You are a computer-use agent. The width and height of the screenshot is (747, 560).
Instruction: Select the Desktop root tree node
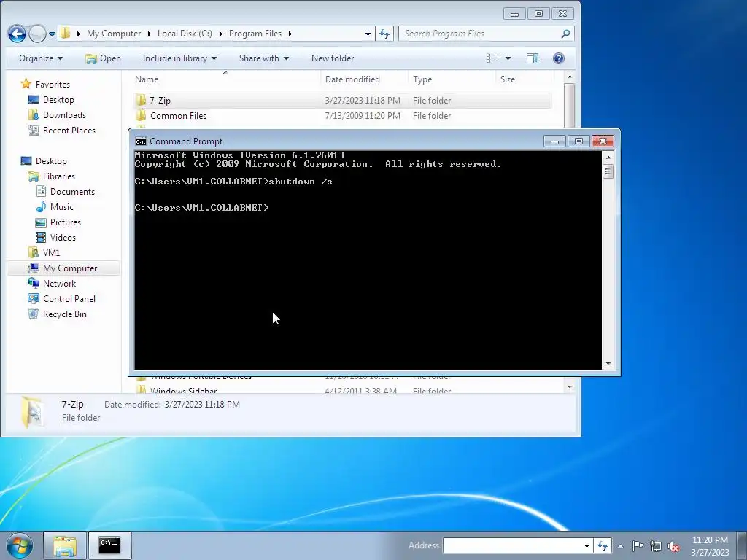pos(44,161)
